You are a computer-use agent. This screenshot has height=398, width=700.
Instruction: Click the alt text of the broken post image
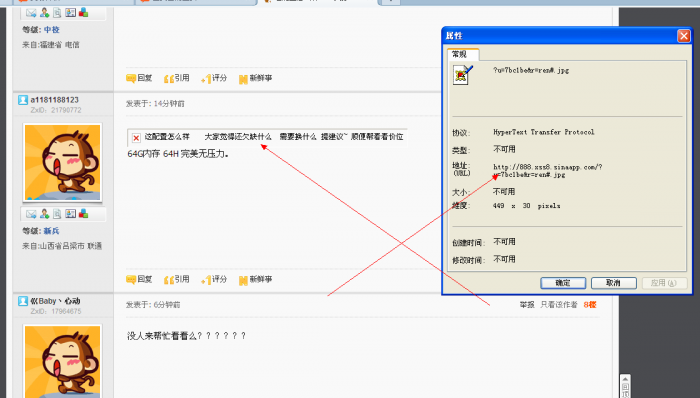point(274,137)
